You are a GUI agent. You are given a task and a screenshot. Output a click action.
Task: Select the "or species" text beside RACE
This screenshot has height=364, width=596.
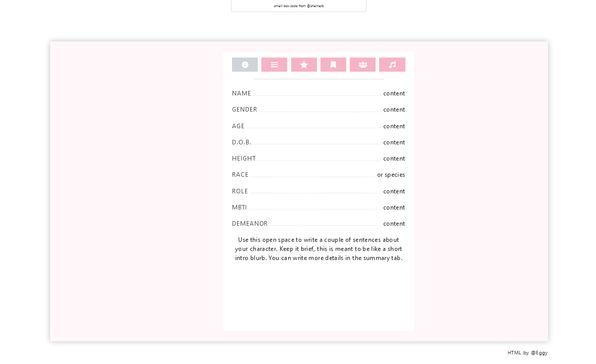391,174
